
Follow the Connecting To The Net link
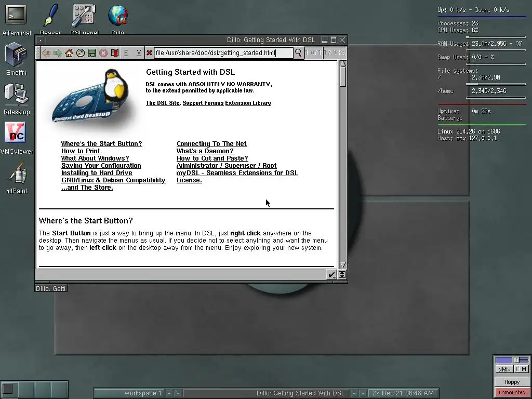click(212, 144)
